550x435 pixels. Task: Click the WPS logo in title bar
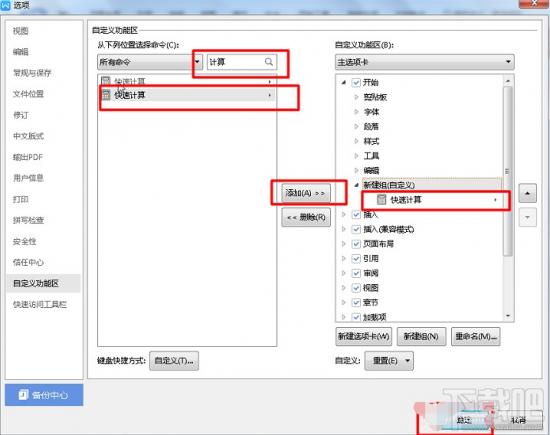click(5, 5)
